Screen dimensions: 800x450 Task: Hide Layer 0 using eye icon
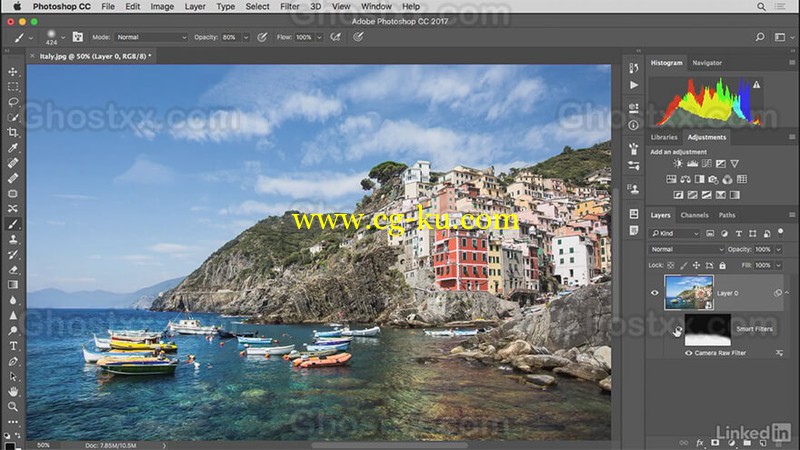point(655,293)
